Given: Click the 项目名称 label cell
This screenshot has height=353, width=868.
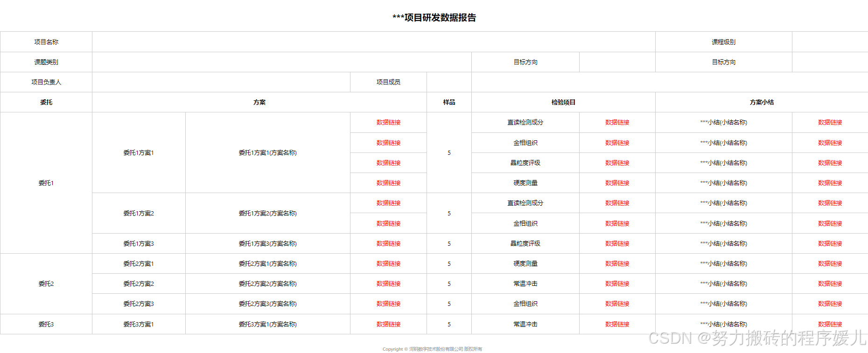Looking at the screenshot, I should pos(46,42).
